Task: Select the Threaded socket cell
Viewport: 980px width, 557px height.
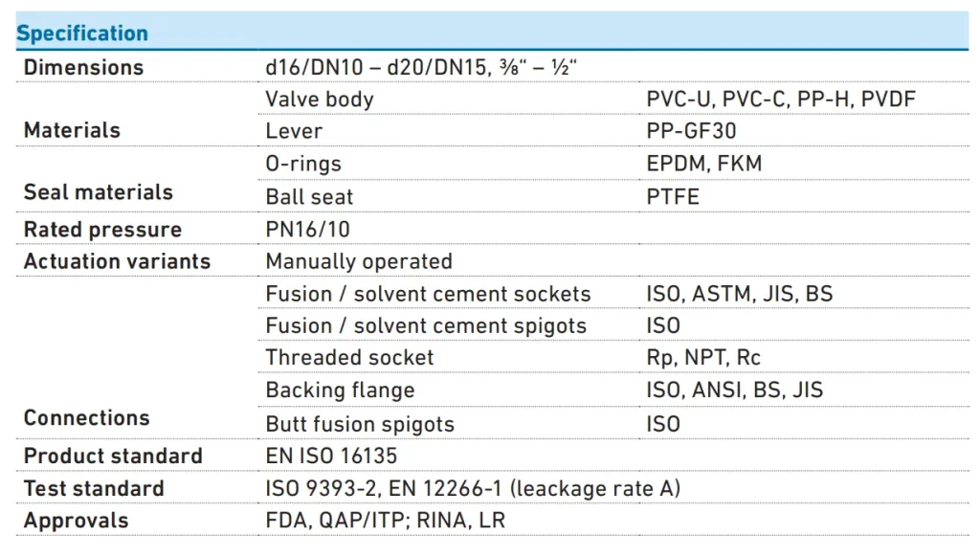Action: pos(349,358)
